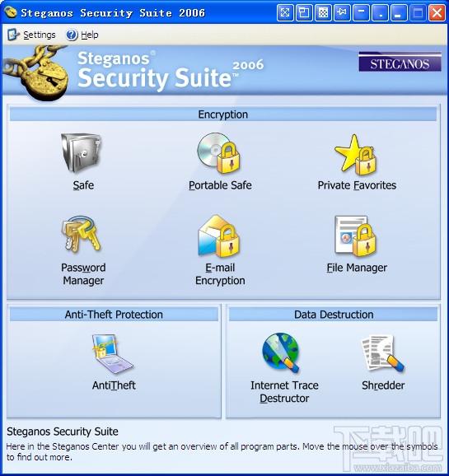Minimize the Steganos window
Image resolution: width=449 pixels, height=476 pixels.
(x=399, y=12)
